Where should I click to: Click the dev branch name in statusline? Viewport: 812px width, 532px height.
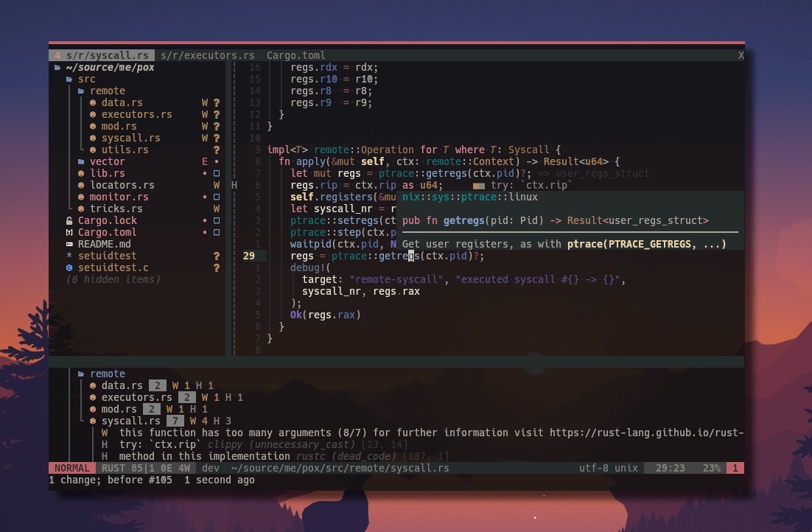(210, 469)
